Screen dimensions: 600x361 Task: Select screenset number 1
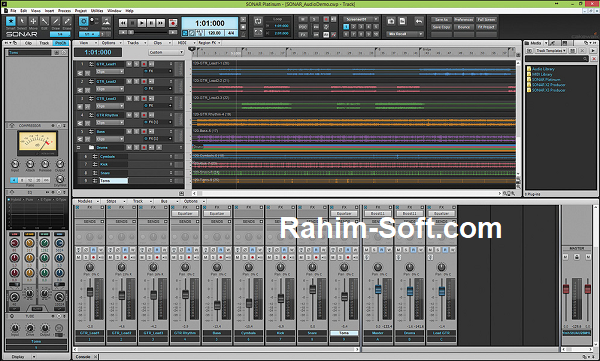tap(346, 27)
